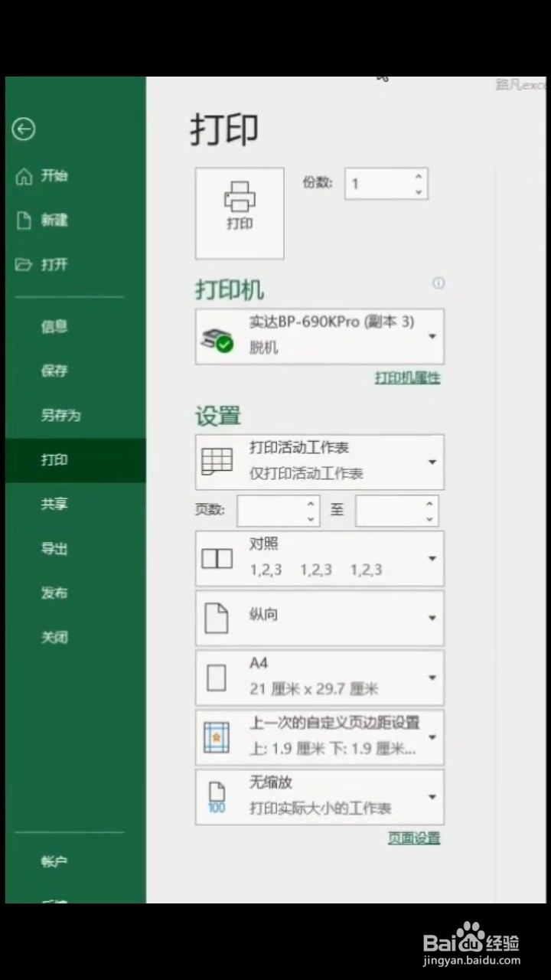The width and height of the screenshot is (551, 980).
Task: Open the 上一次的自定义页边距设置 dropdown
Action: click(320, 737)
